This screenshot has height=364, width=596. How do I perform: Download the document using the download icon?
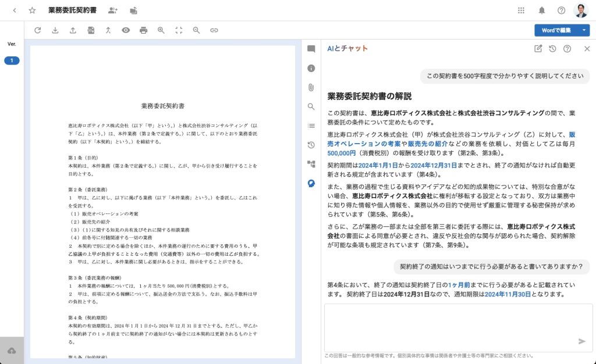(x=55, y=30)
